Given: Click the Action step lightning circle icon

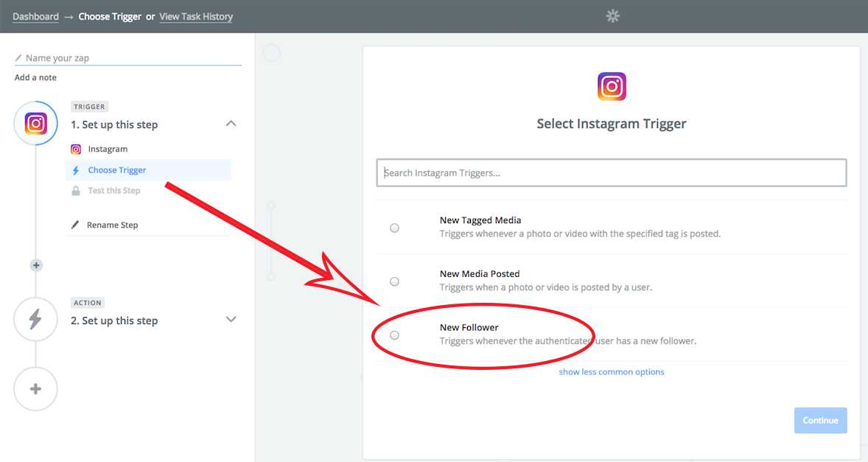Looking at the screenshot, I should [36, 319].
